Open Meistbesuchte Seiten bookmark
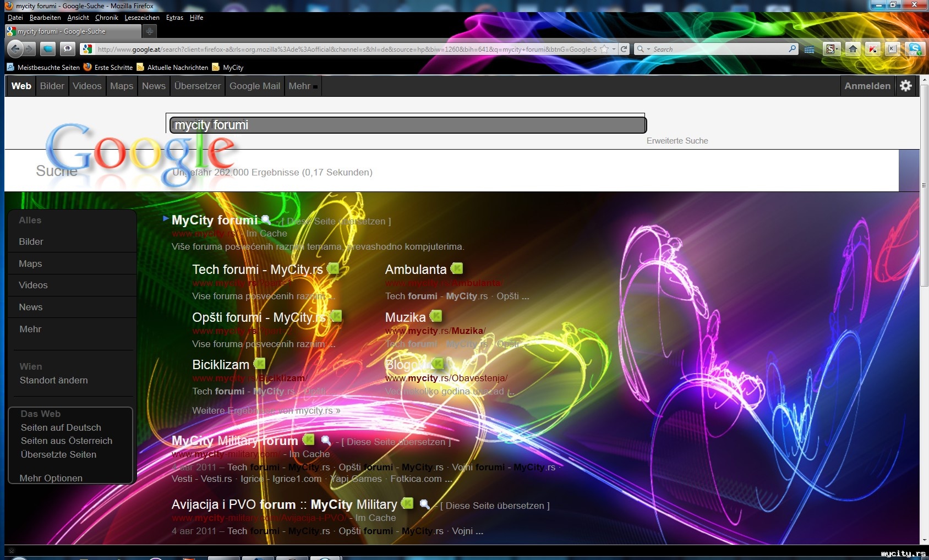Image resolution: width=929 pixels, height=560 pixels. (x=43, y=67)
